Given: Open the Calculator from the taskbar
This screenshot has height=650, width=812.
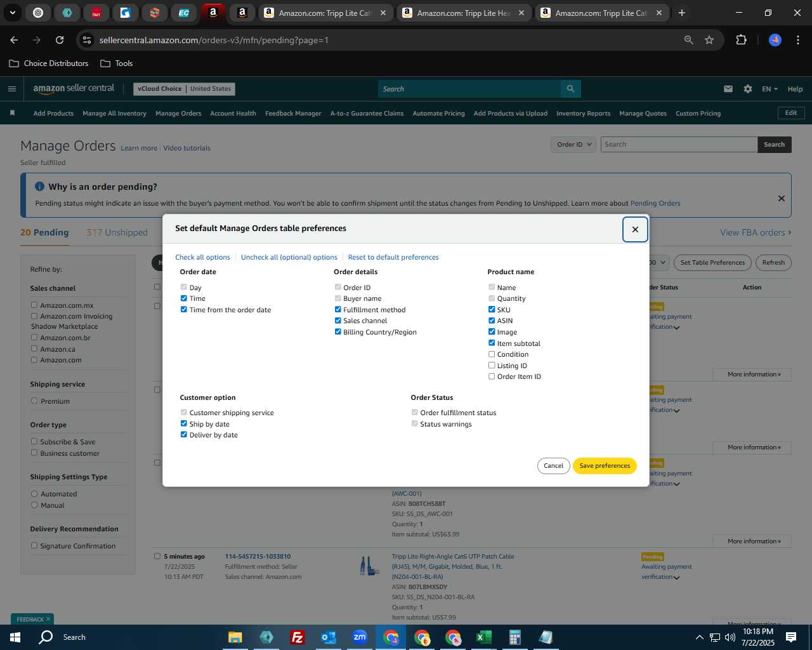Looking at the screenshot, I should (514, 637).
